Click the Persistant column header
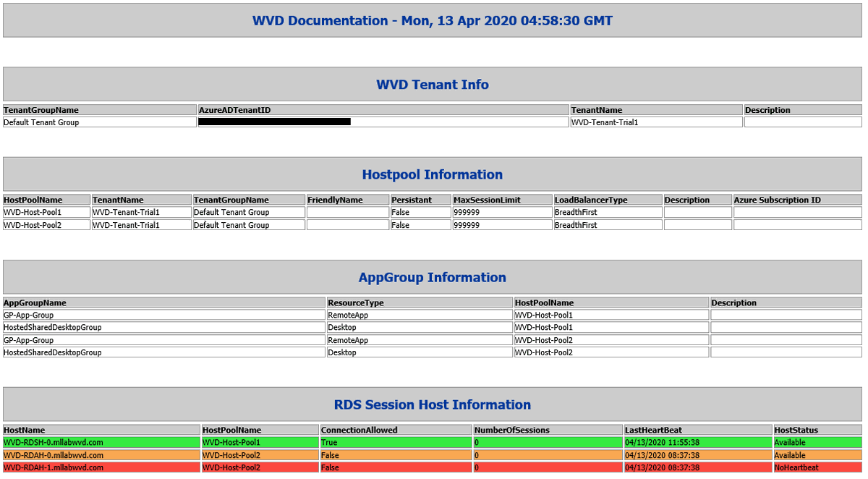868x479 pixels. (421, 200)
